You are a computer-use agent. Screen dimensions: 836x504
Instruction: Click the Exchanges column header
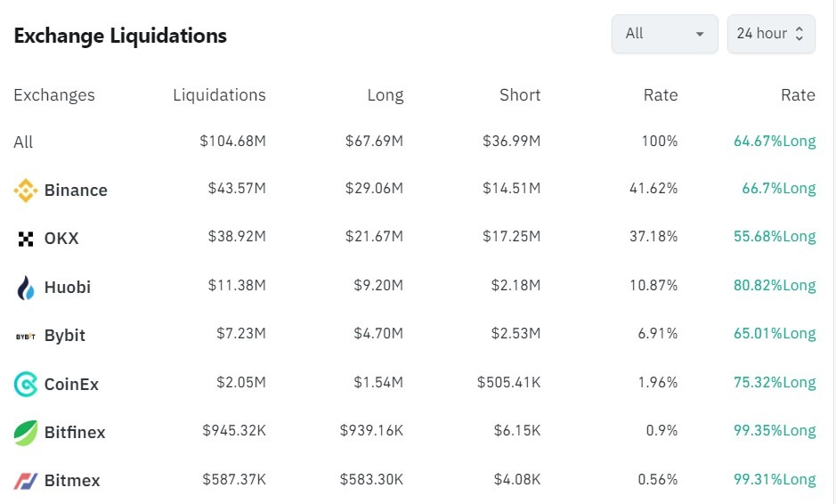click(x=54, y=95)
